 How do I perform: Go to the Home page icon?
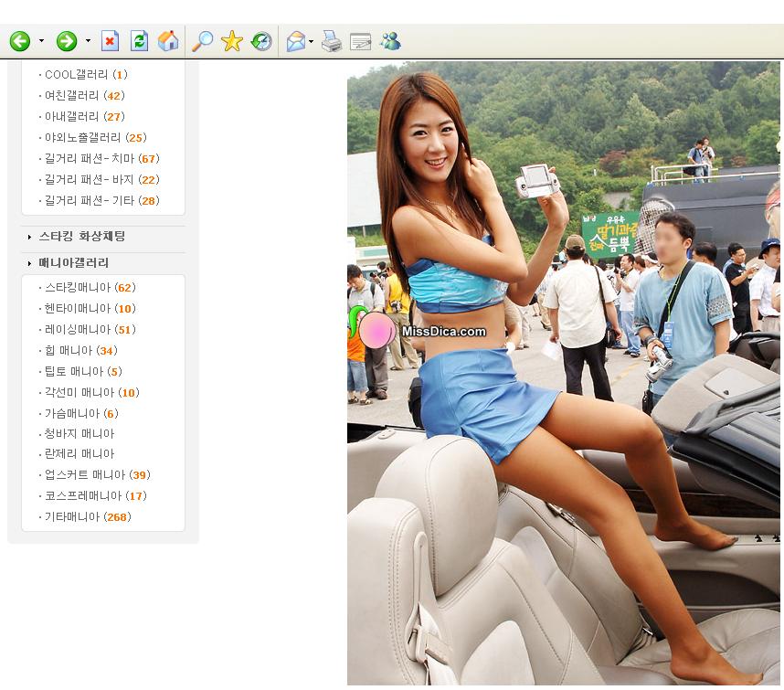click(168, 41)
